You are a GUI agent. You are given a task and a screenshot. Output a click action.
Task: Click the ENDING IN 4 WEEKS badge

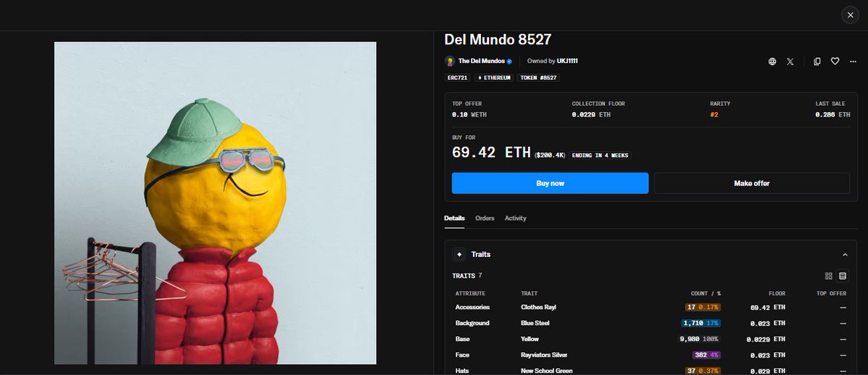(x=600, y=155)
